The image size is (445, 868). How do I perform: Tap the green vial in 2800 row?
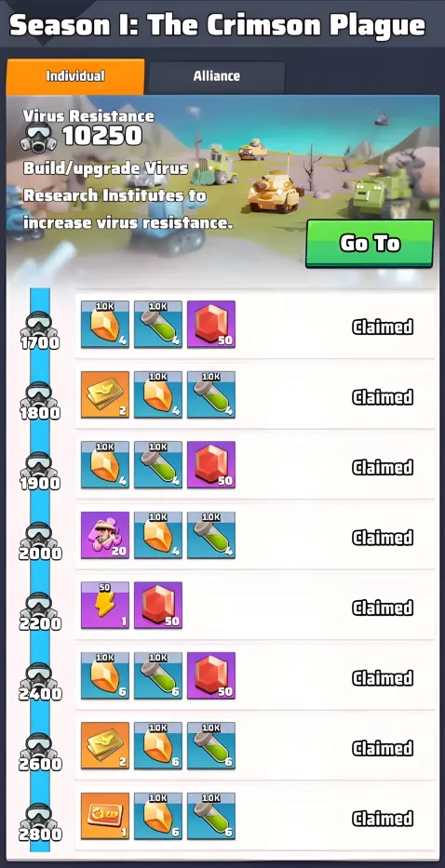[211, 817]
